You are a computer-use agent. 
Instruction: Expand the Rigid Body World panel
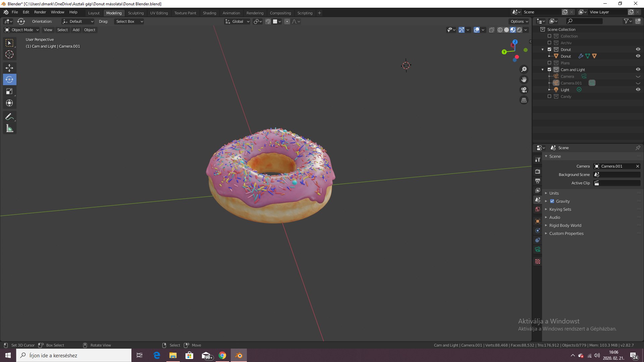565,225
